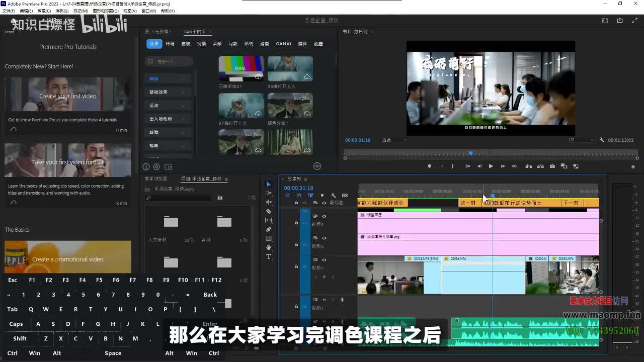Hide video track 1 with eye icon
Viewport: 644px width, 362px height.
(x=324, y=260)
